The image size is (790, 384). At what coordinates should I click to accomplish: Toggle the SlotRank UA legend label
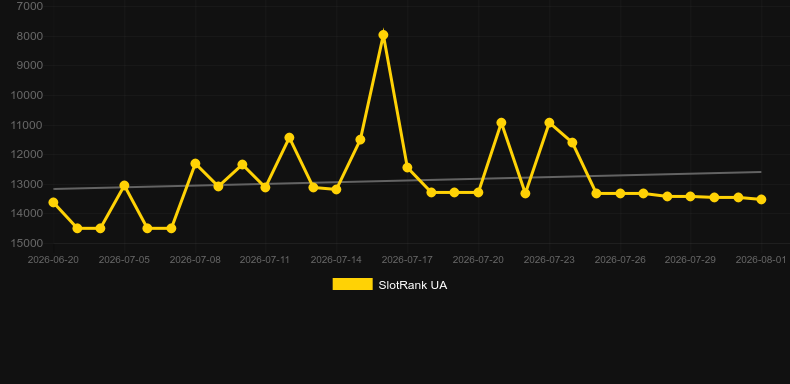tap(413, 285)
